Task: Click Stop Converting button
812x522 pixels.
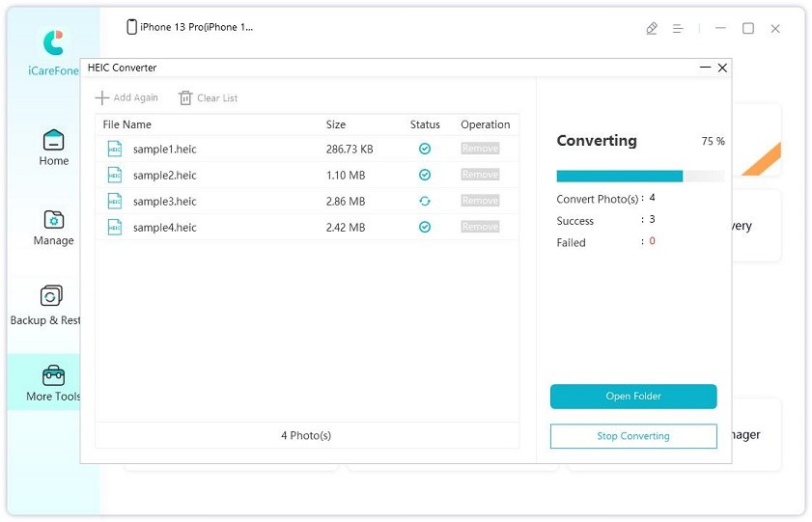Action: pyautogui.click(x=633, y=436)
